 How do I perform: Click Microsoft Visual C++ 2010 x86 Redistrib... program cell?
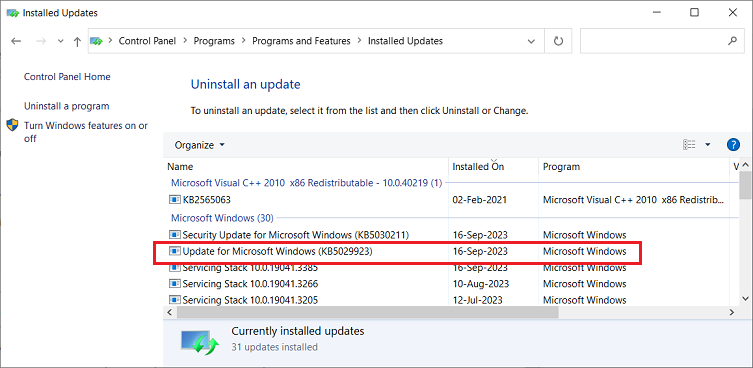633,200
